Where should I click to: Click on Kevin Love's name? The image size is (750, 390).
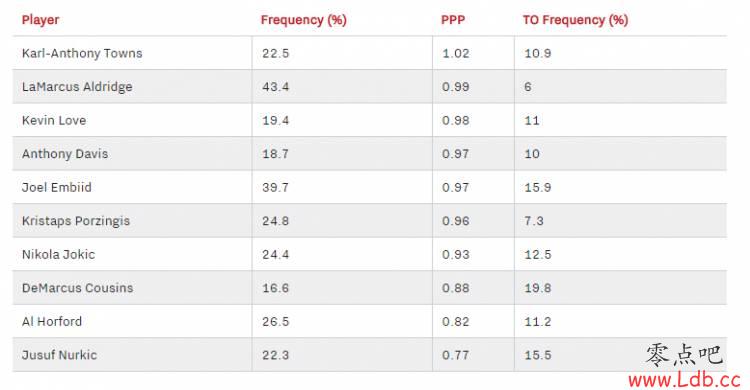[54, 120]
